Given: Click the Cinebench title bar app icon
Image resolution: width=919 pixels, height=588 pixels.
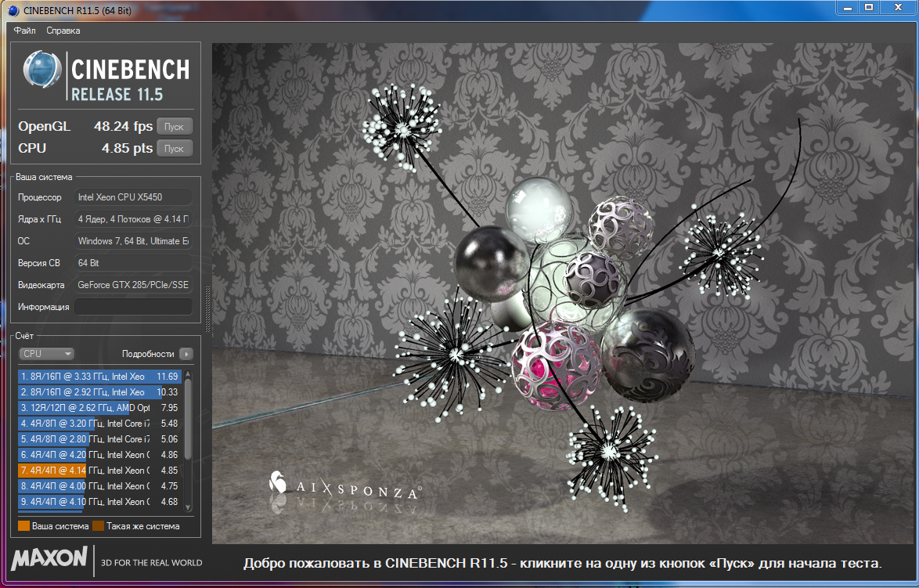Looking at the screenshot, I should click(x=13, y=10).
